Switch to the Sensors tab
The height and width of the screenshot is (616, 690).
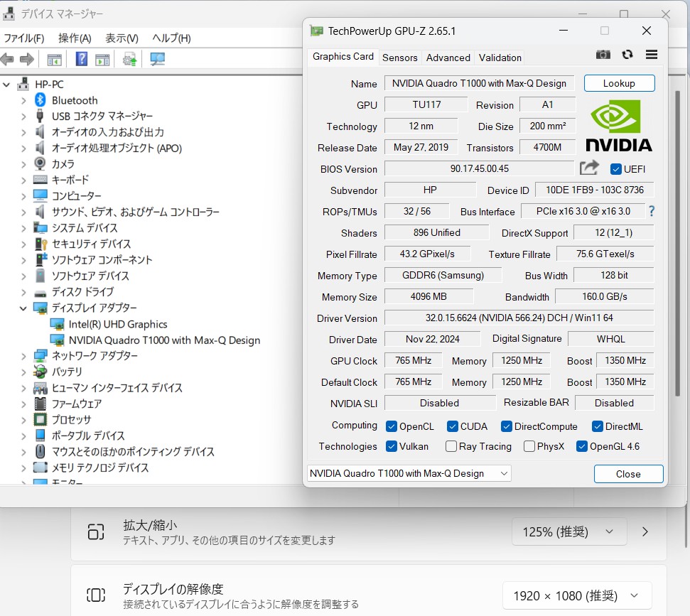pyautogui.click(x=399, y=58)
